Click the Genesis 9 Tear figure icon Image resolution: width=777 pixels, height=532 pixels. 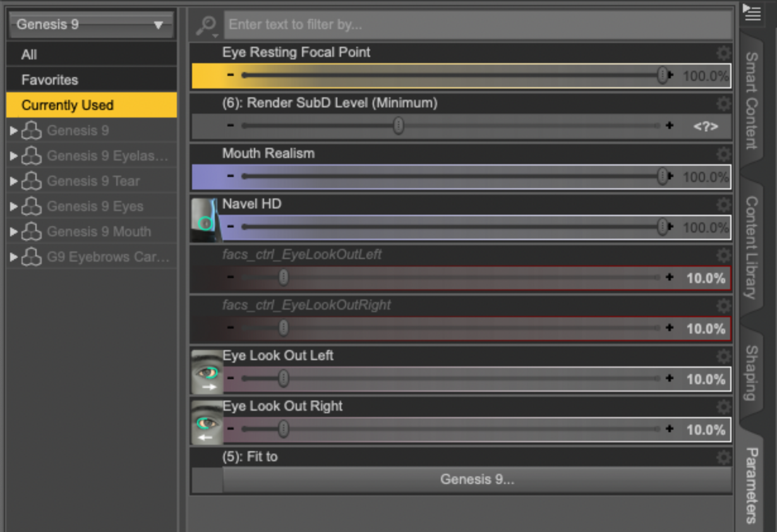[x=32, y=181]
